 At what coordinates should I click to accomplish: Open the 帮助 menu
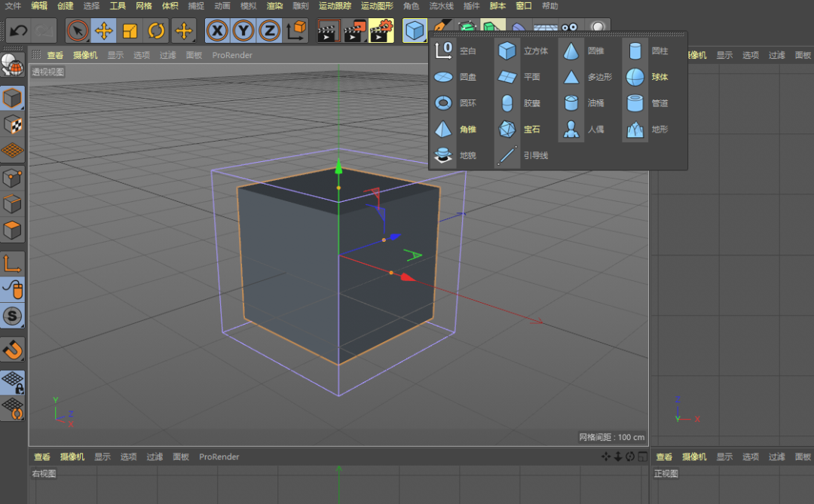point(549,6)
